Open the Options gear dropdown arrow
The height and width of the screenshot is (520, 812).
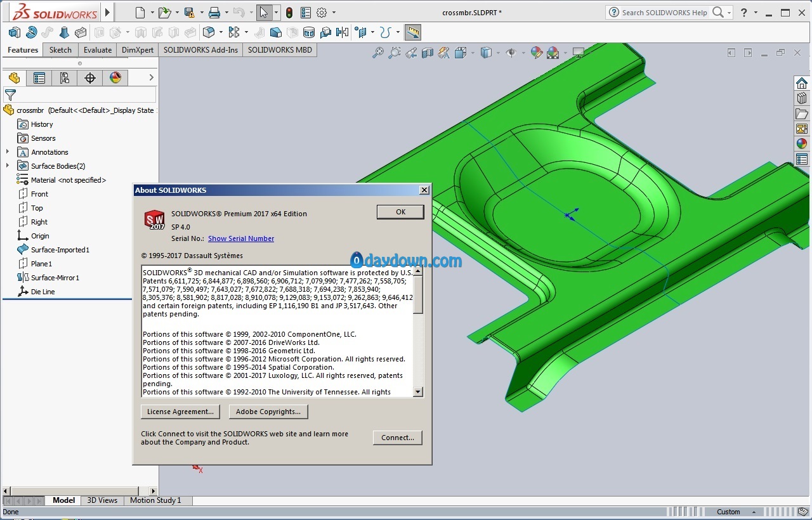(334, 13)
